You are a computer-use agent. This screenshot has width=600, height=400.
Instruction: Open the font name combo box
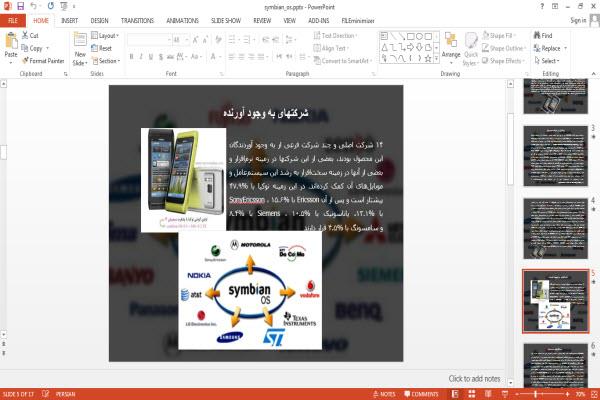pyautogui.click(x=149, y=39)
